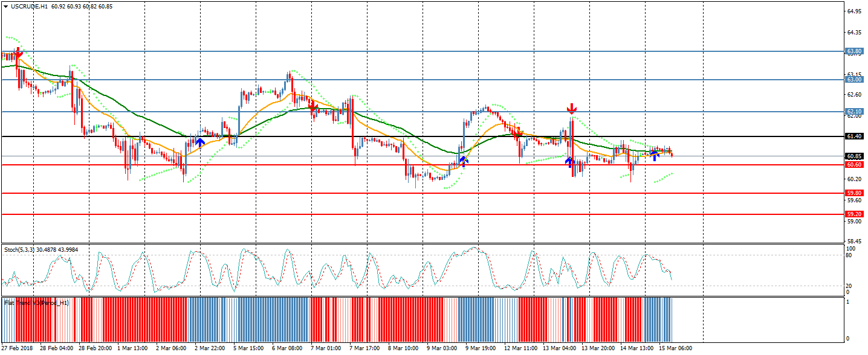
Task: Select the 60.60 red price level label
Action: click(x=853, y=165)
